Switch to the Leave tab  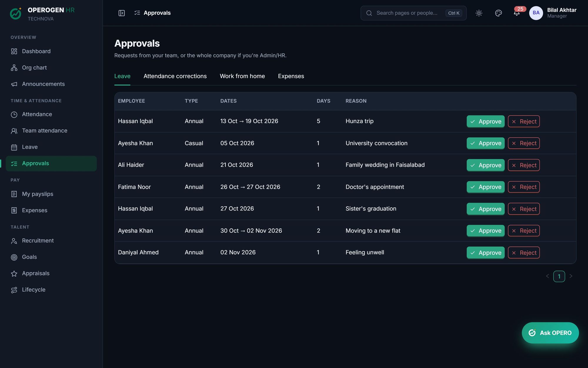pos(122,76)
